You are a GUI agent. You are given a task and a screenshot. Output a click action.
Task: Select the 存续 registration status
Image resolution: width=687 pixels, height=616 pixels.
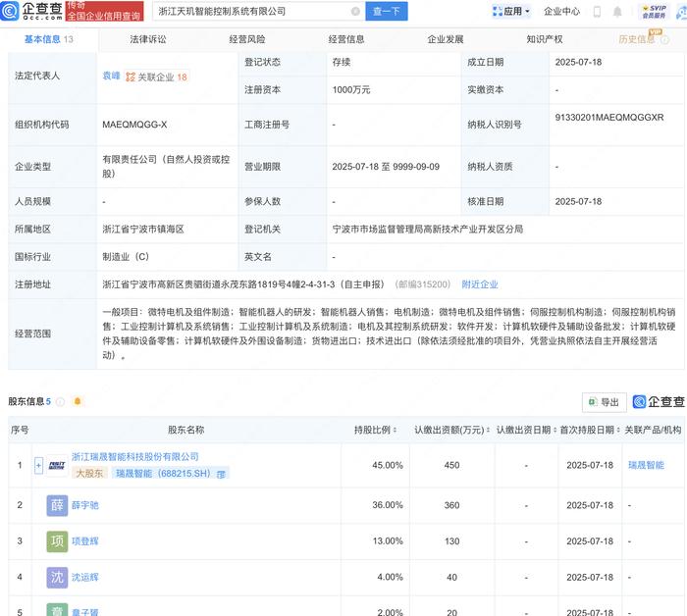[x=341, y=62]
